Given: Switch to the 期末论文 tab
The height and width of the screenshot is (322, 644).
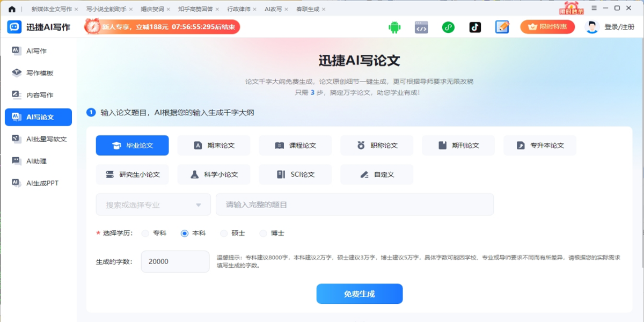Looking at the screenshot, I should click(x=214, y=145).
